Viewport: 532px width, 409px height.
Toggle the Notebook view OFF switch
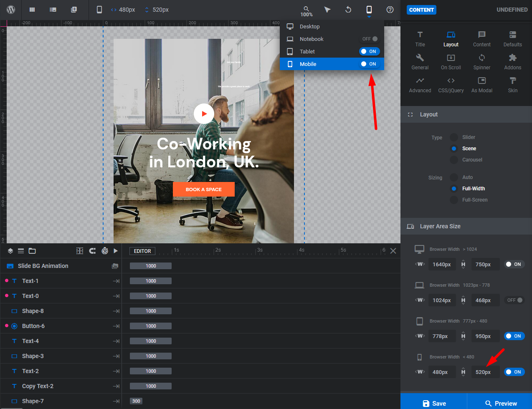pos(370,39)
